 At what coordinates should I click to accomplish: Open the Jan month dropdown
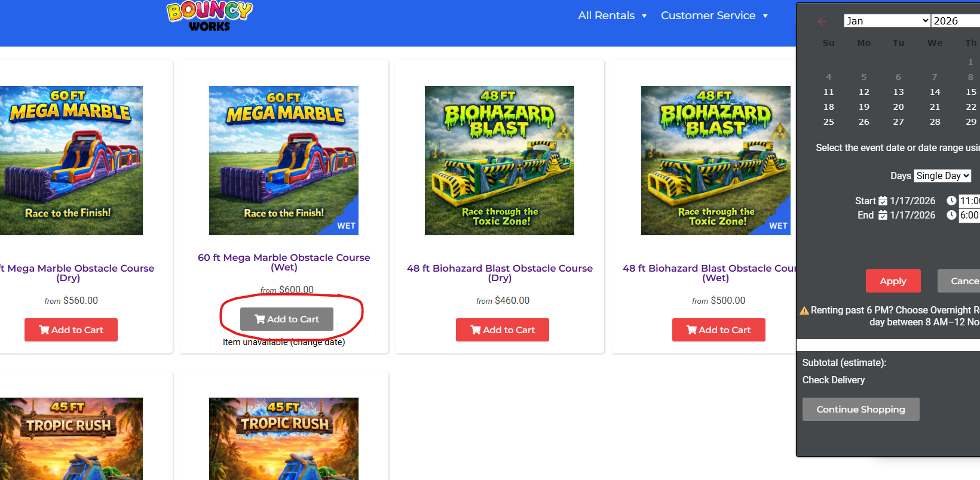(x=887, y=21)
